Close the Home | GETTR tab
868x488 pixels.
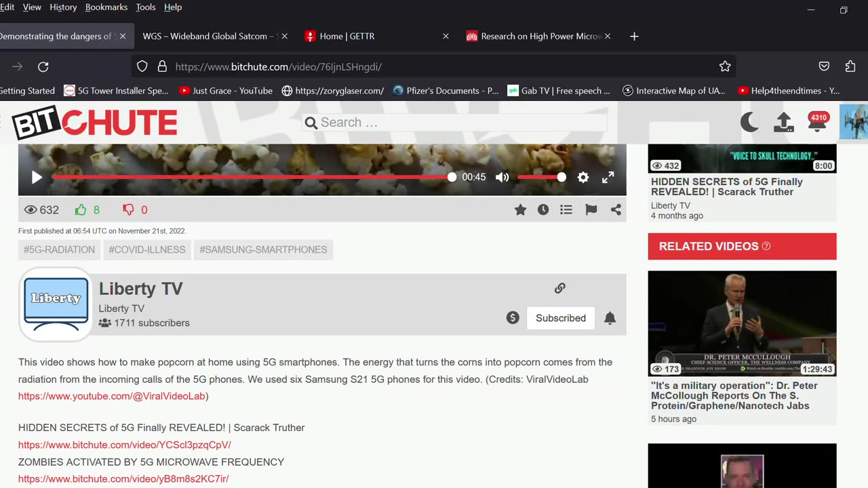click(x=446, y=37)
